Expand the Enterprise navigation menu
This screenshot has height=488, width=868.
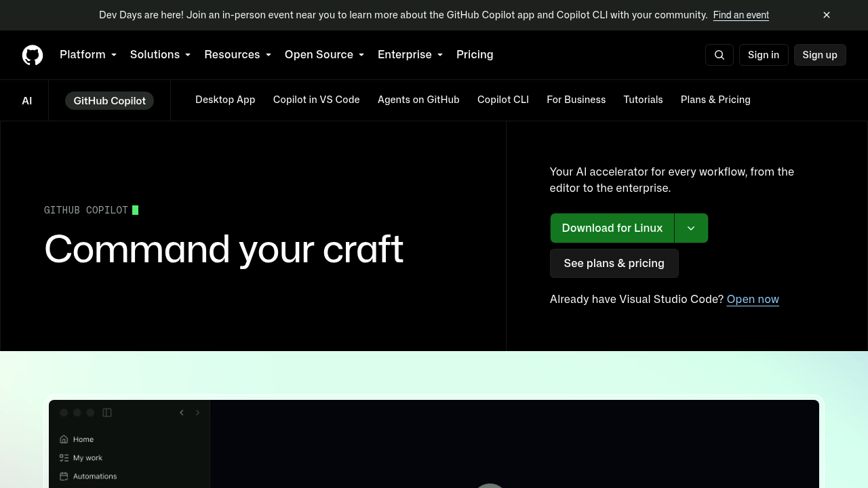(x=410, y=54)
